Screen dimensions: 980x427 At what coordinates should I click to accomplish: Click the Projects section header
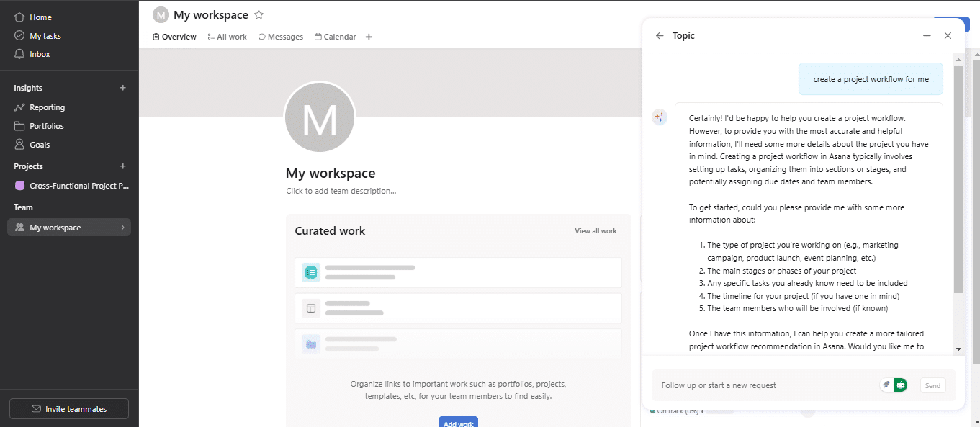click(x=28, y=166)
